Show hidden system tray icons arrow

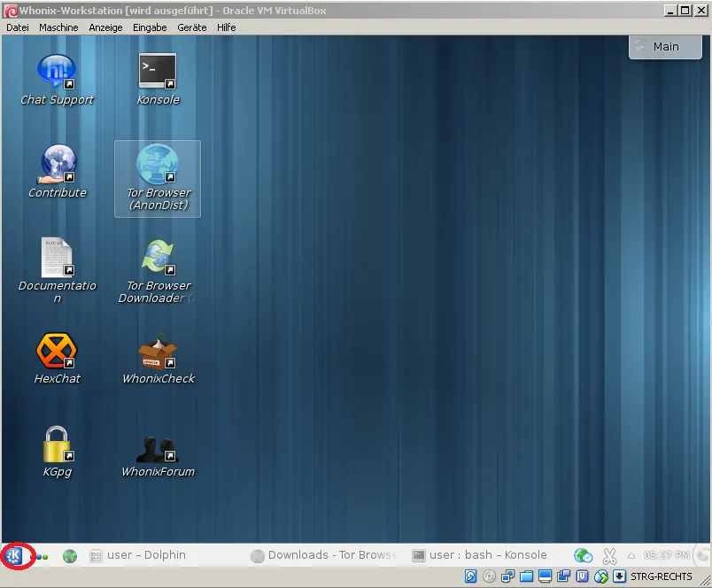[x=631, y=556]
